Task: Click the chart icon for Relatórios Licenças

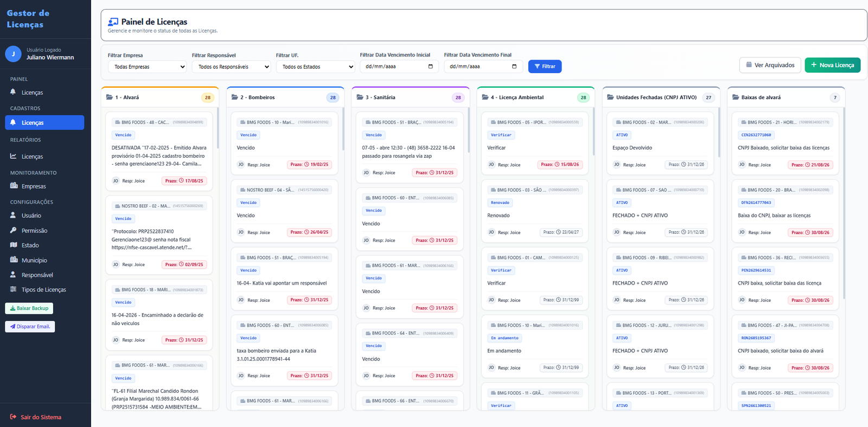Action: (13, 156)
